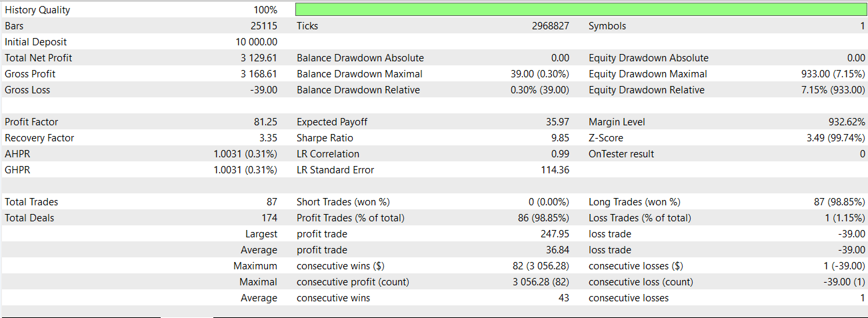The width and height of the screenshot is (868, 318).
Task: Select the Margin Level value 932.62%
Action: [x=847, y=122]
